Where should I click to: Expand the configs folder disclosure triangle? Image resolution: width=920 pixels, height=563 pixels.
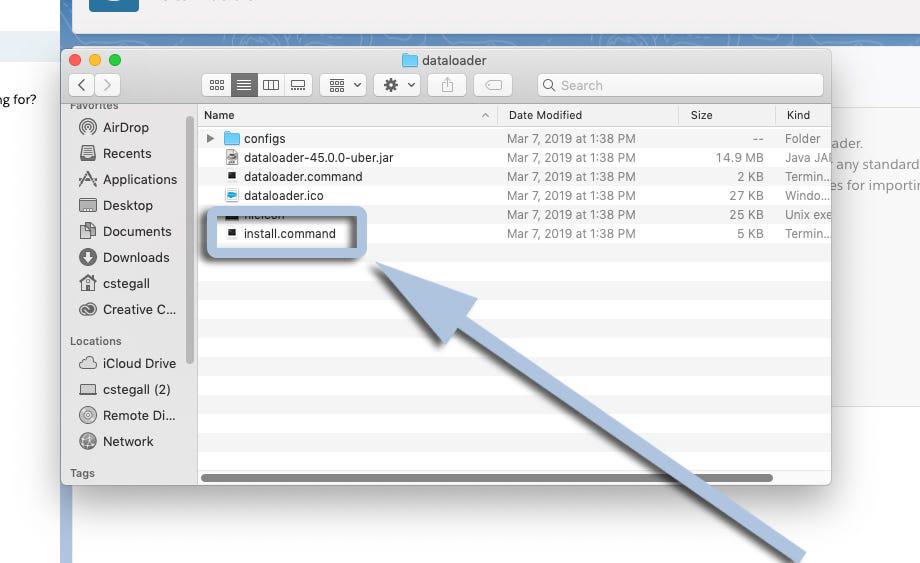click(210, 139)
